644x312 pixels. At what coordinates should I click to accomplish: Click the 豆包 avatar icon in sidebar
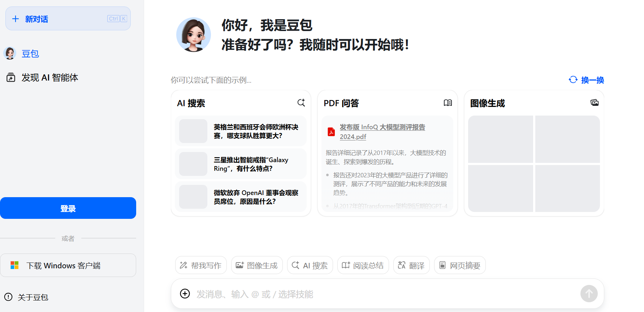[10, 53]
